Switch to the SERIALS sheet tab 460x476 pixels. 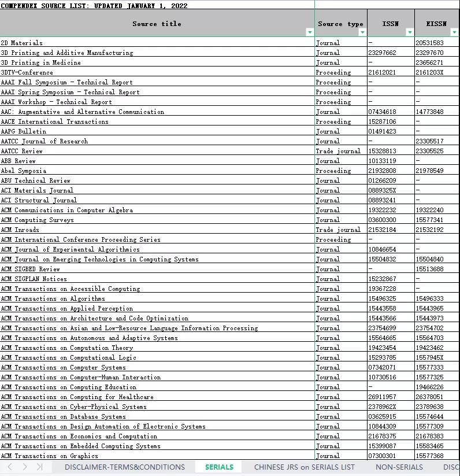click(219, 467)
